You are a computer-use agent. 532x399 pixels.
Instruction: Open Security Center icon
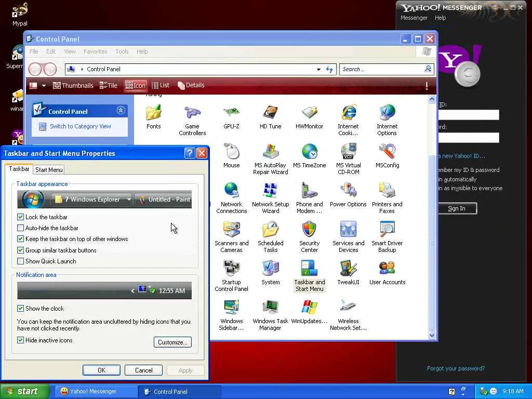pos(310,237)
